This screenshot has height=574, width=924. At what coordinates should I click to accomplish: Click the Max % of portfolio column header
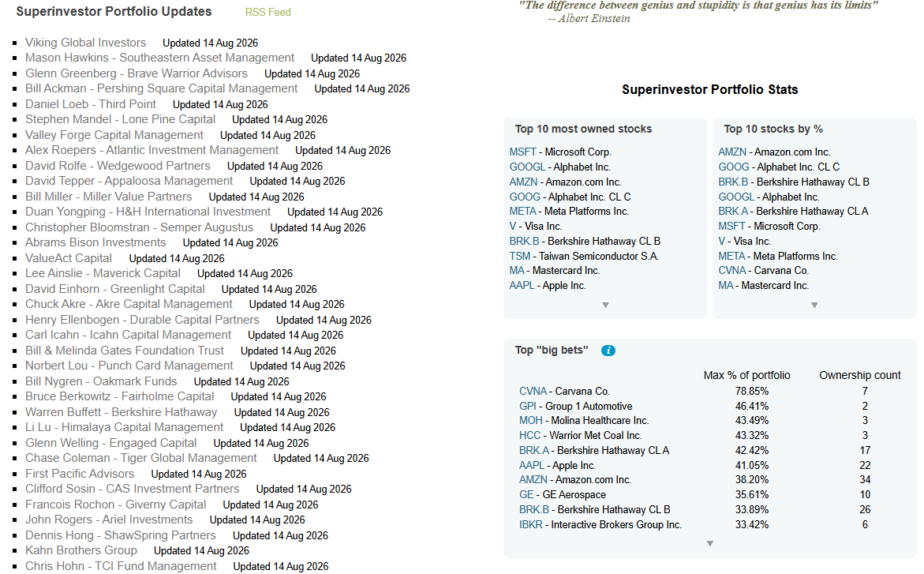tap(746, 375)
